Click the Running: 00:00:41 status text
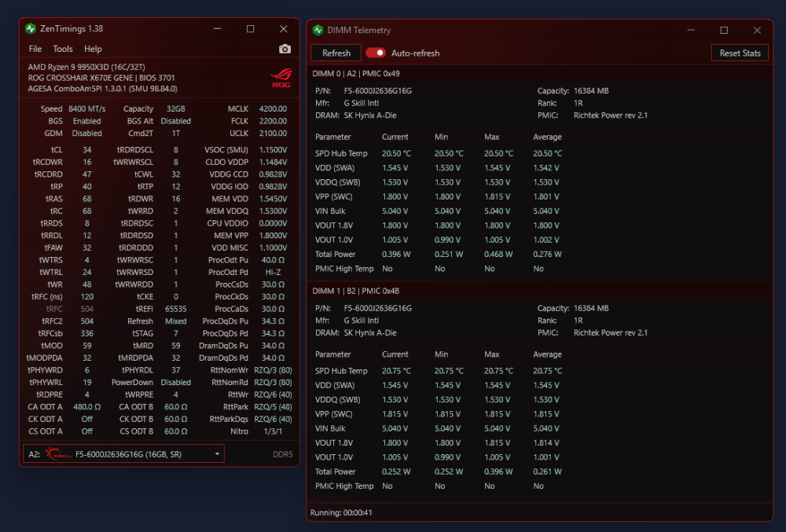 341,512
